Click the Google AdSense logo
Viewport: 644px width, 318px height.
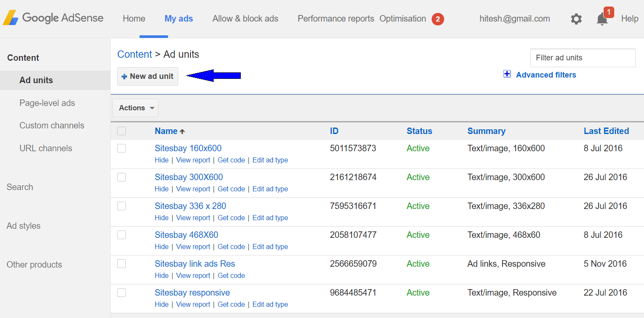53,18
